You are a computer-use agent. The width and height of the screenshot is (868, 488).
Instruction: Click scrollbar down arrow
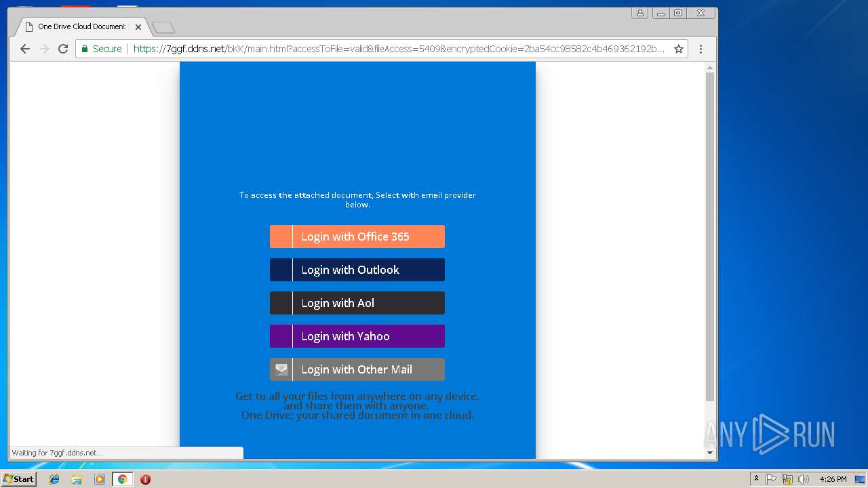click(x=710, y=453)
